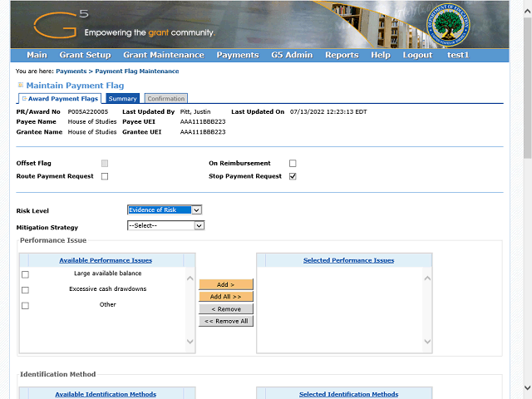532x399 pixels.
Task: Click Logout in the navigation bar
Action: pyautogui.click(x=417, y=55)
